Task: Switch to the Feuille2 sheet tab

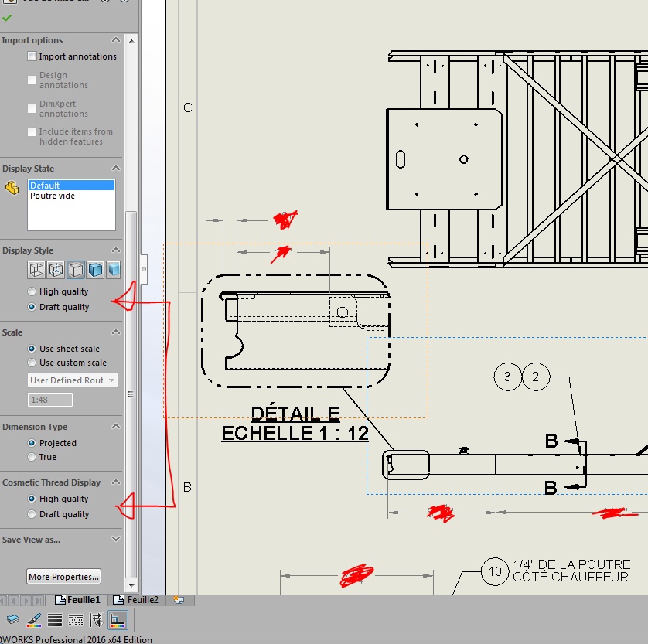Action: [x=136, y=600]
